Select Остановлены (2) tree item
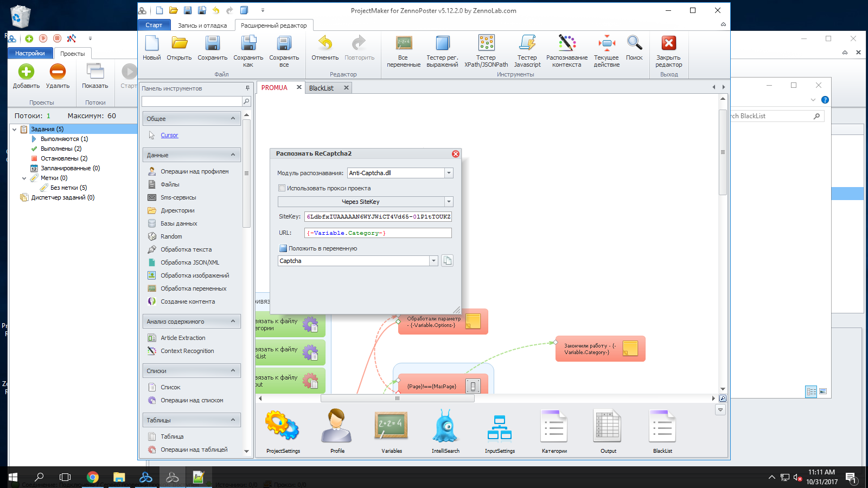This screenshot has height=488, width=868. (x=63, y=158)
